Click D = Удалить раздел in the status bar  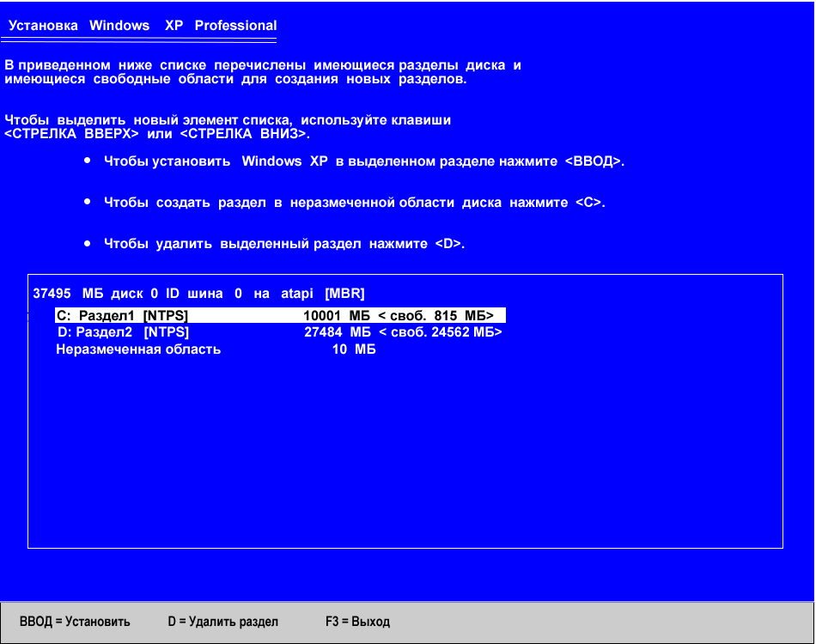click(x=223, y=622)
